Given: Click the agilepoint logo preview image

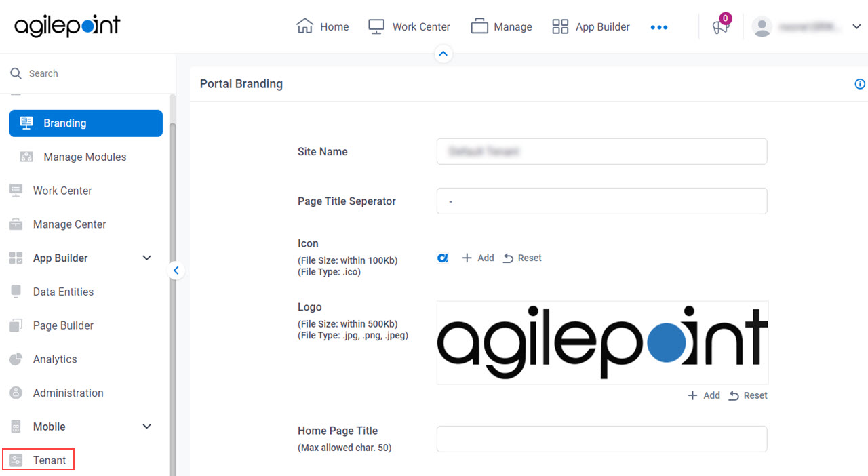Looking at the screenshot, I should (603, 342).
